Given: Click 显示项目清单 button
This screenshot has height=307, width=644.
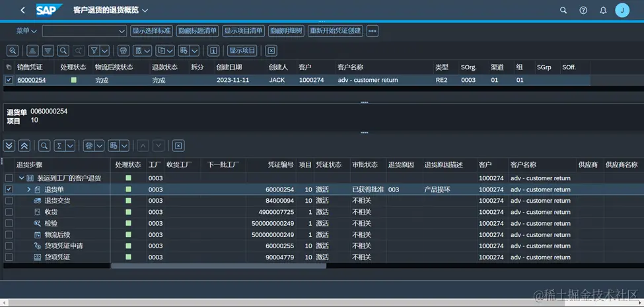Looking at the screenshot, I should pyautogui.click(x=244, y=31).
